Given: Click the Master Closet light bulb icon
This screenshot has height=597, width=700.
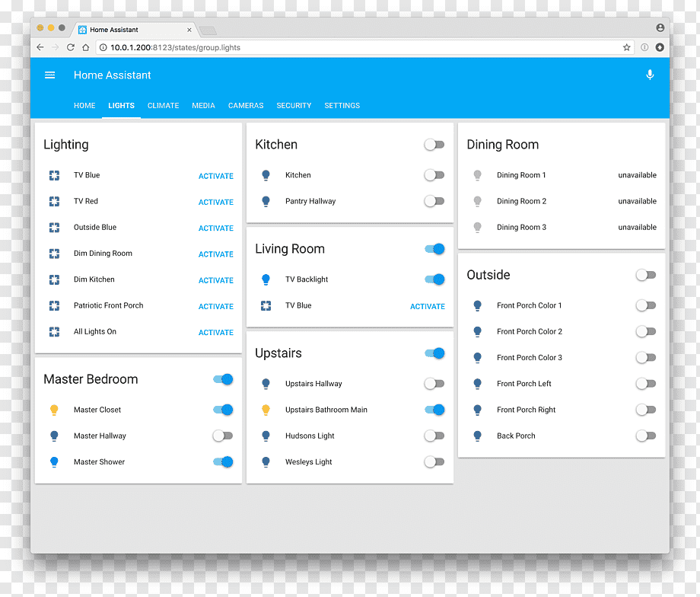Looking at the screenshot, I should pos(54,410).
